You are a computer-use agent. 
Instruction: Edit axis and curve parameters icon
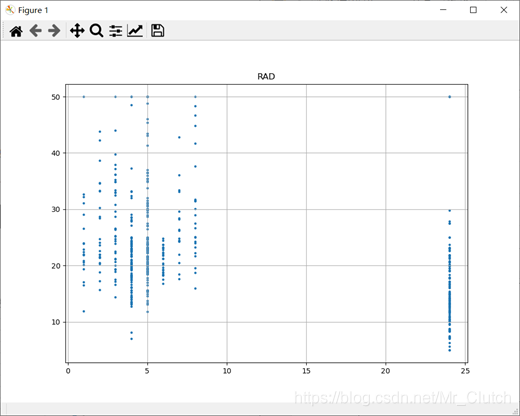point(135,31)
